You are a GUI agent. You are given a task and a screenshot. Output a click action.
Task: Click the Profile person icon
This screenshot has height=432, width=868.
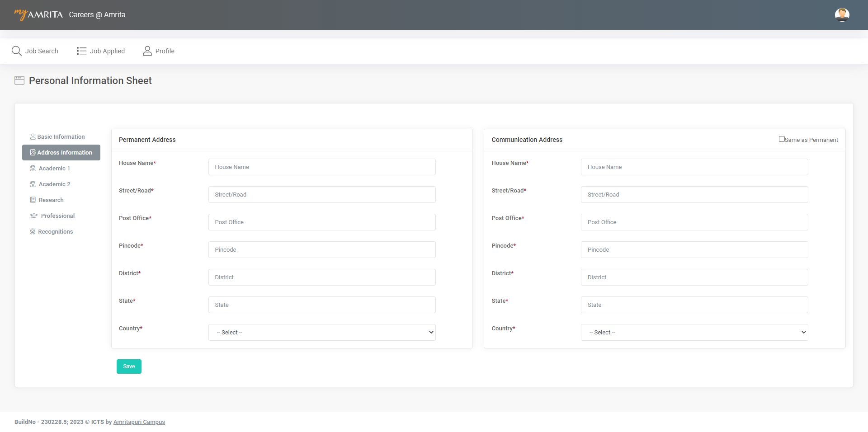pyautogui.click(x=147, y=51)
